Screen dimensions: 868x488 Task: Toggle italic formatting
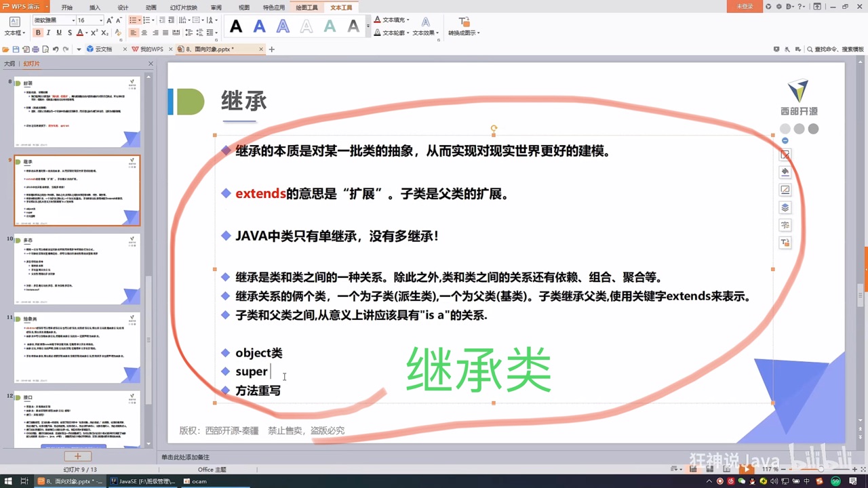coord(48,32)
